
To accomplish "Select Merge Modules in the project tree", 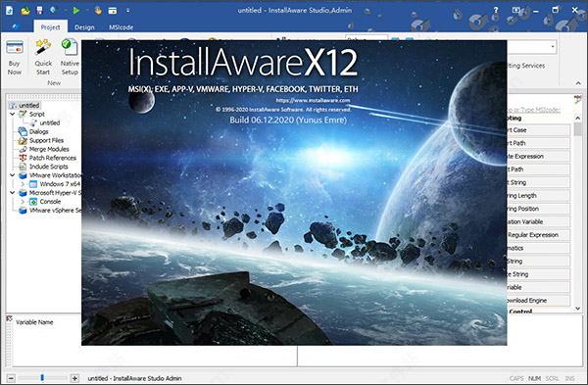I will (49, 149).
